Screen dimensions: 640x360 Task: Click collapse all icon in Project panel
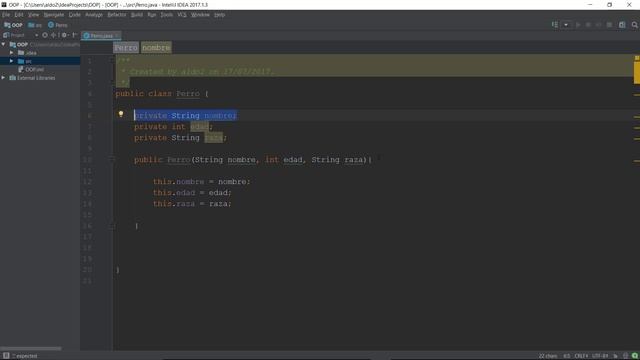click(x=53, y=35)
